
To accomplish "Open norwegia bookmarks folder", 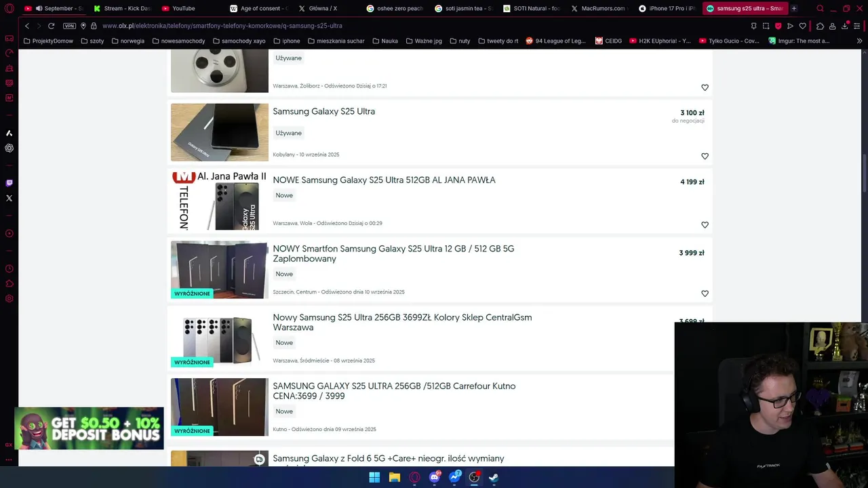I will (128, 41).
